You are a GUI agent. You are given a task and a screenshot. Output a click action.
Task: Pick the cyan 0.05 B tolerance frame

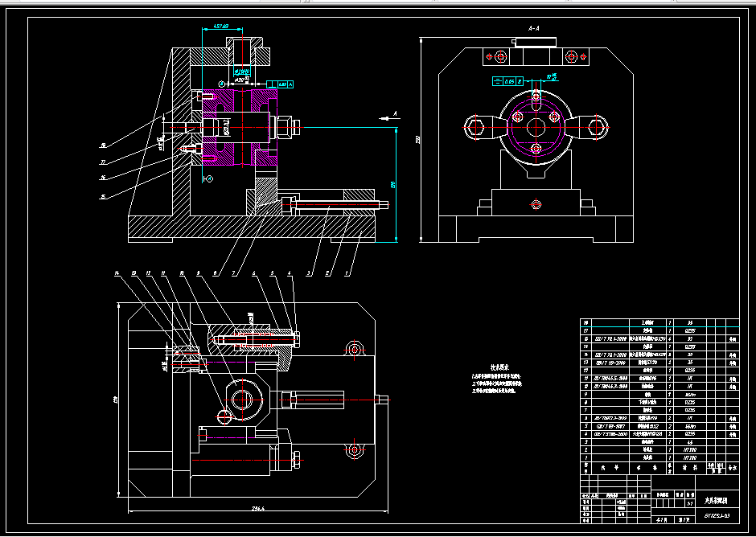pyautogui.click(x=507, y=81)
